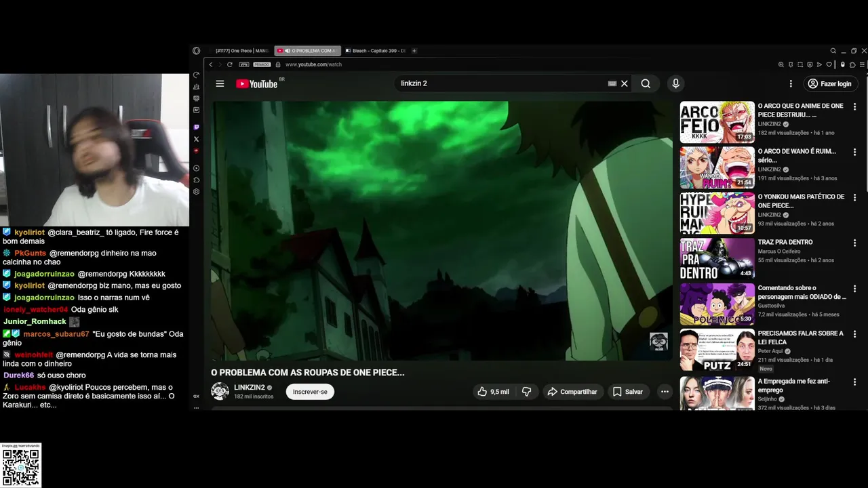Screen dimensions: 868x488
Task: Click the Inscrever-se subscribe button
Action: (310, 392)
